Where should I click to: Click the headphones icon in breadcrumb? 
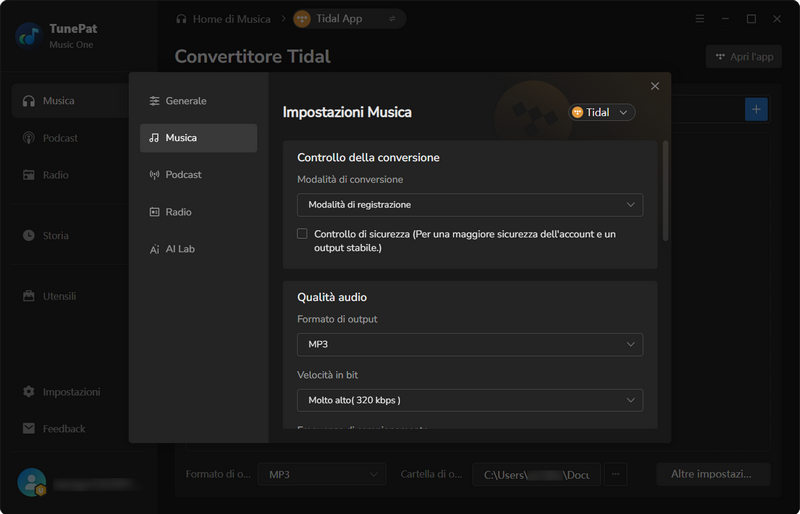[x=181, y=19]
